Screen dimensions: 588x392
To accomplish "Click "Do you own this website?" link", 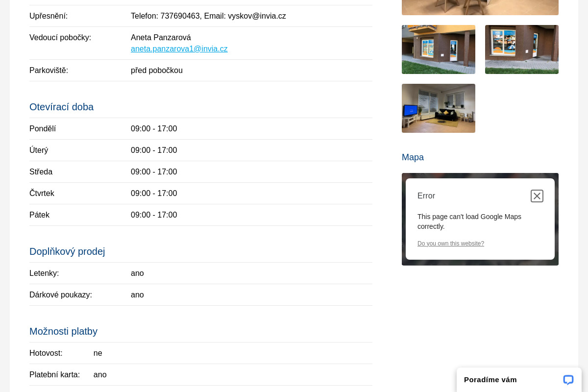I will pos(450,244).
